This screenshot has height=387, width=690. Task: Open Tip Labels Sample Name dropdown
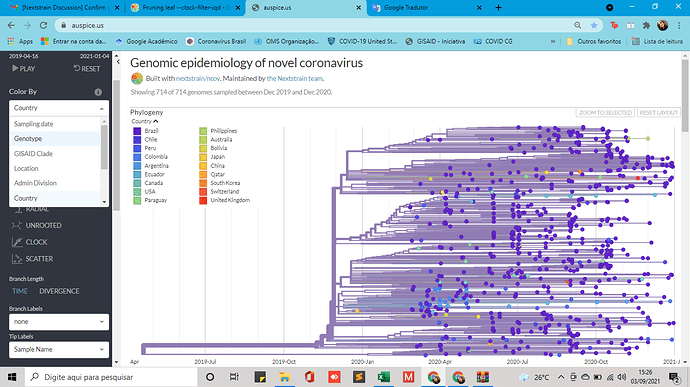coord(59,350)
